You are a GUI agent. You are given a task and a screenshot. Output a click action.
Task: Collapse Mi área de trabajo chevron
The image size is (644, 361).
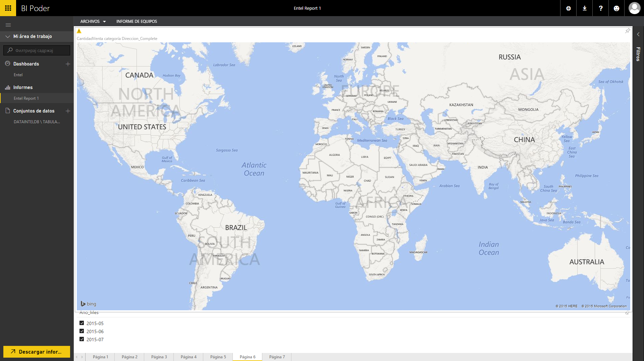8,36
